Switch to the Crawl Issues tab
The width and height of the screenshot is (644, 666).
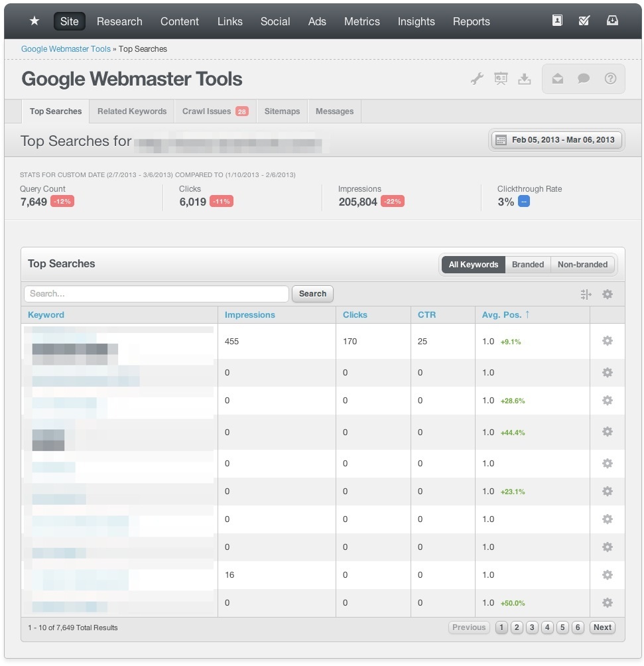(x=216, y=111)
